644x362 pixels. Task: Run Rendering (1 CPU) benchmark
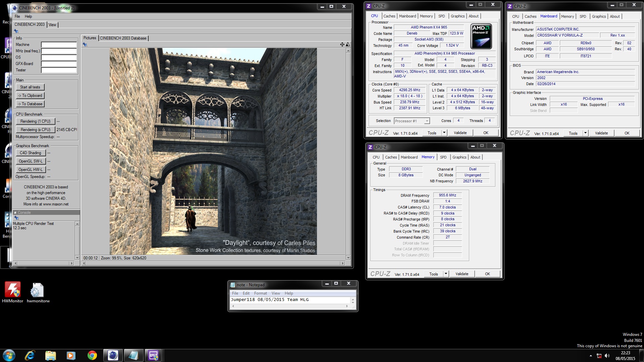(35, 121)
